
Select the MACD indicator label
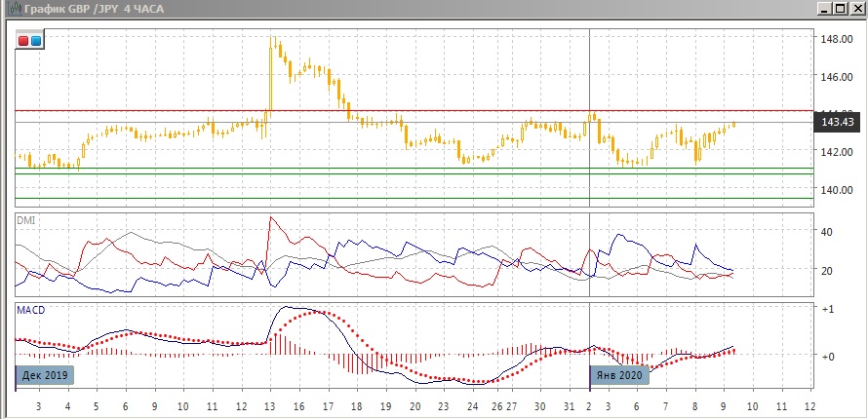[x=29, y=310]
